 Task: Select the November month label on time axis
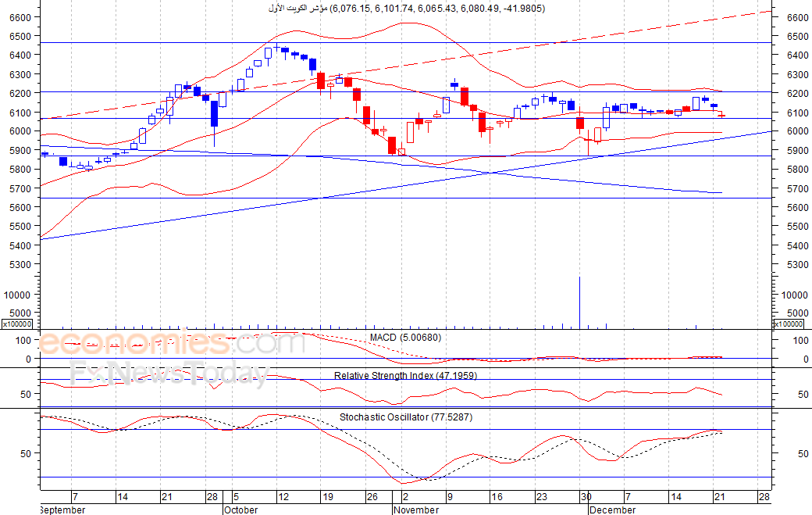click(416, 510)
